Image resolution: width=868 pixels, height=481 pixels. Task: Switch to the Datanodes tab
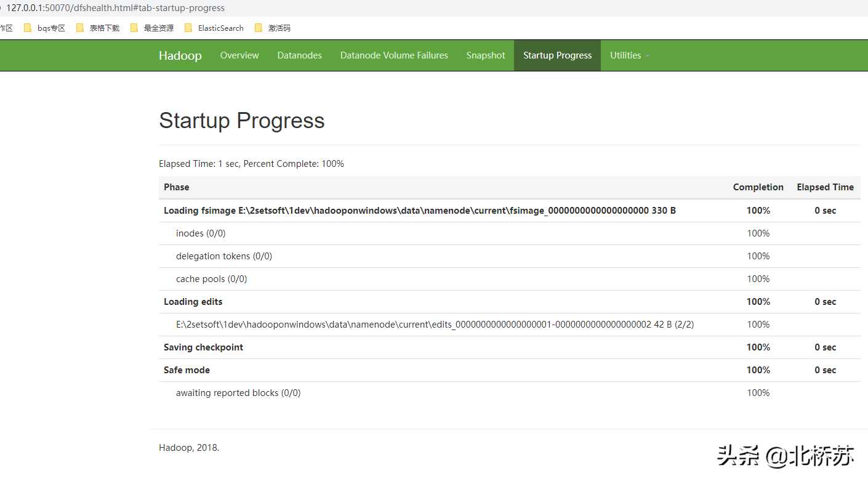coord(300,55)
